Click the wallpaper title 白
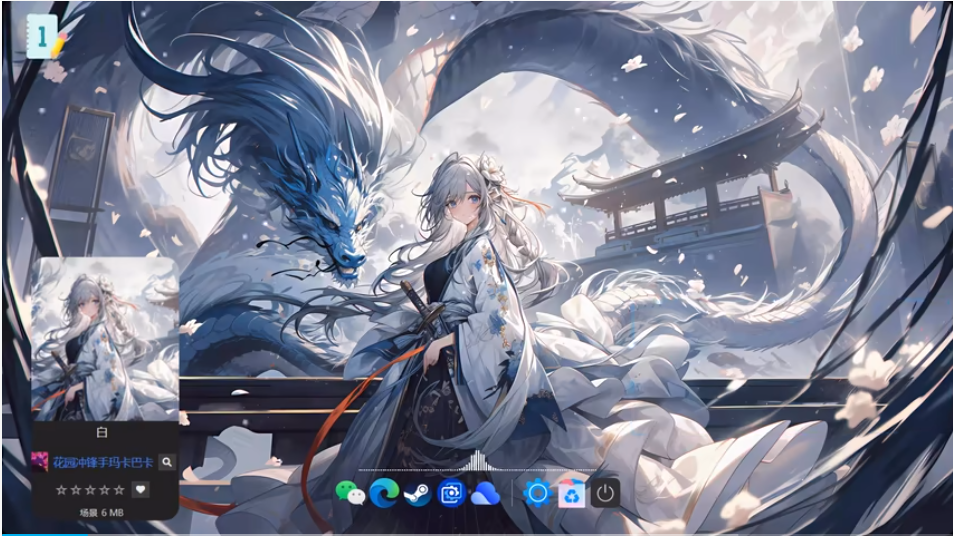Image resolution: width=953 pixels, height=536 pixels. click(x=102, y=433)
